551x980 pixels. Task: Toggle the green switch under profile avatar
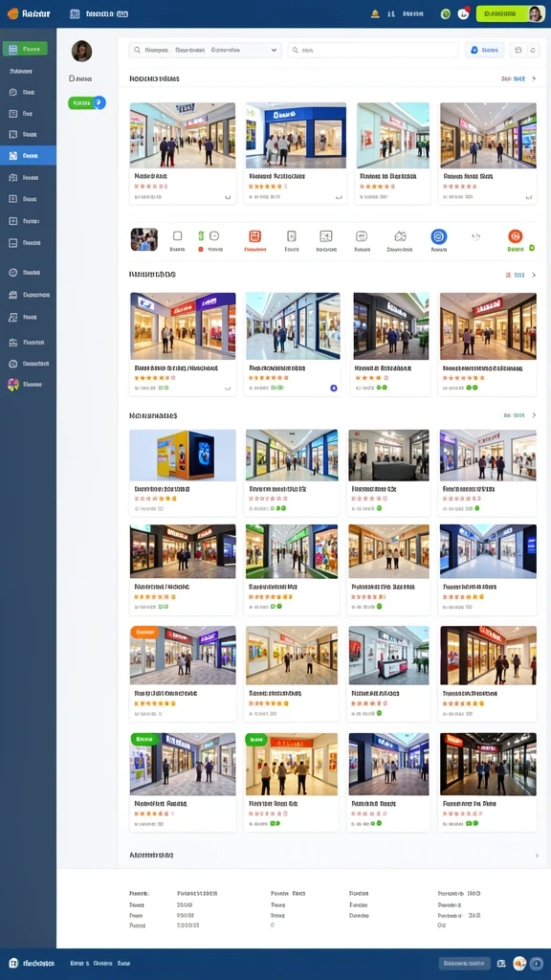click(87, 102)
